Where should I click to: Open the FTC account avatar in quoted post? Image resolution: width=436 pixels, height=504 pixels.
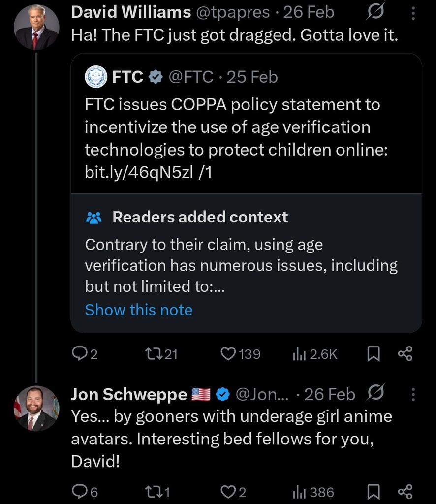(96, 77)
